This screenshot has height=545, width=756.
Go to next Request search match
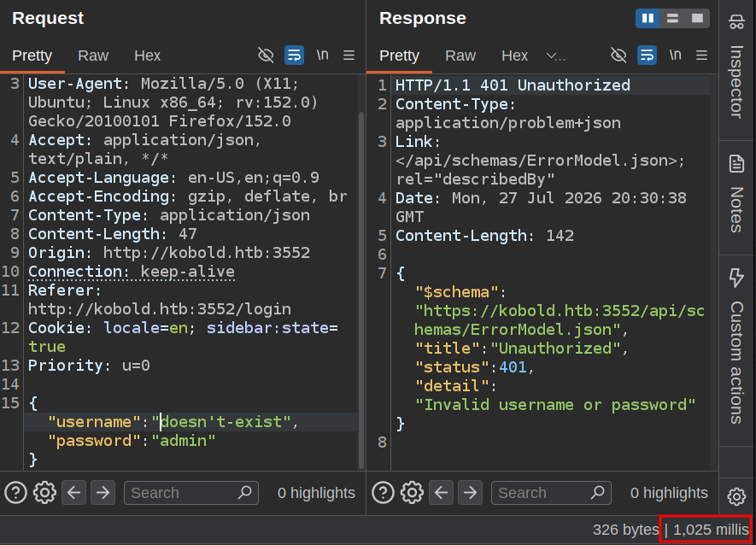tap(103, 493)
